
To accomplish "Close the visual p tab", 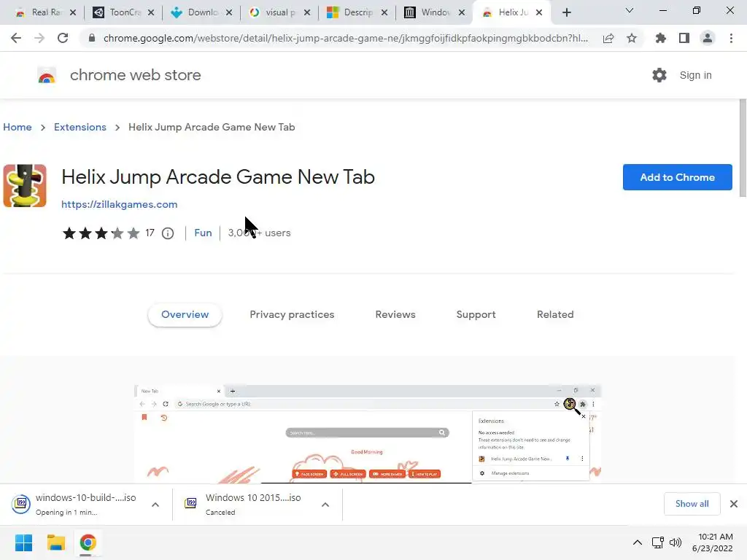I will (x=307, y=12).
